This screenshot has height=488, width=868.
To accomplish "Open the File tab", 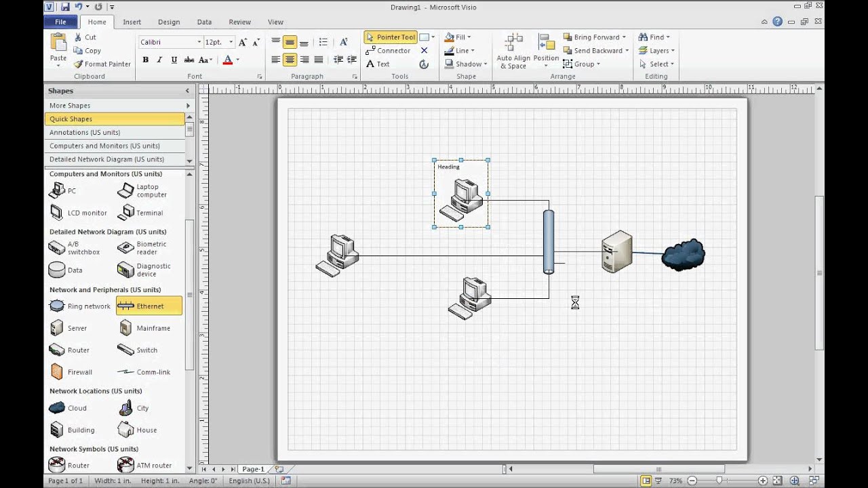I will pyautogui.click(x=60, y=22).
